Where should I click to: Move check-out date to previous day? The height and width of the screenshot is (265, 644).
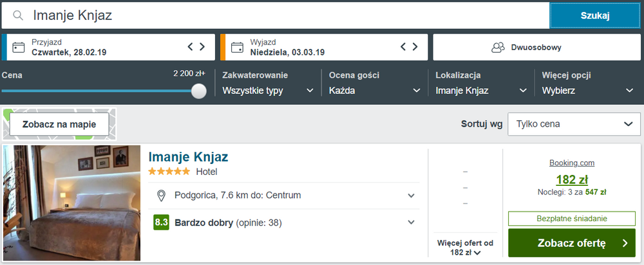[403, 47]
